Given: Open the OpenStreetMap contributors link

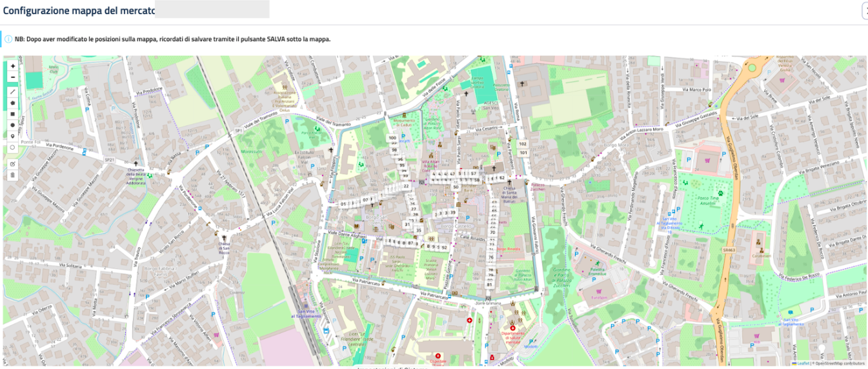Looking at the screenshot, I should (840, 363).
